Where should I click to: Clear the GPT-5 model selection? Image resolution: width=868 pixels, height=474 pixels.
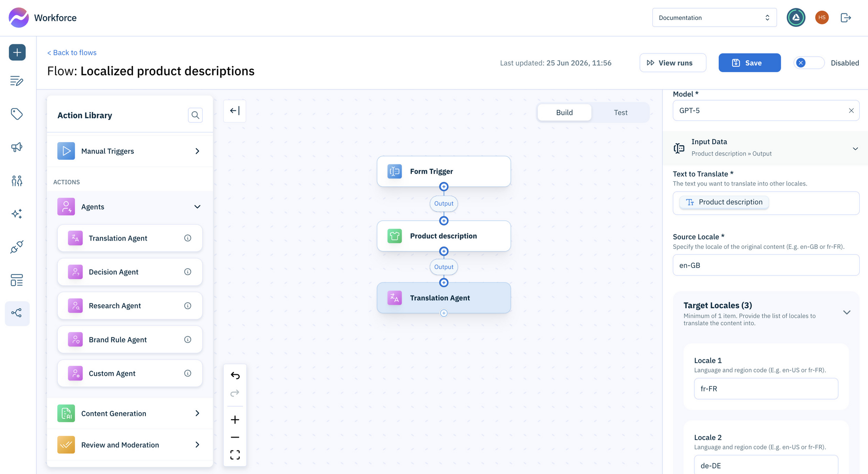tap(851, 111)
